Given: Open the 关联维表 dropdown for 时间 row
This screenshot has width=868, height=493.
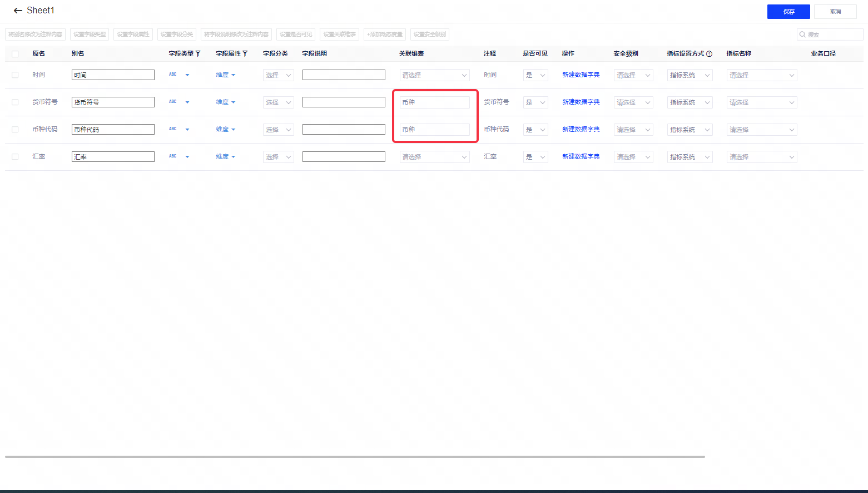Looking at the screenshot, I should tap(434, 75).
